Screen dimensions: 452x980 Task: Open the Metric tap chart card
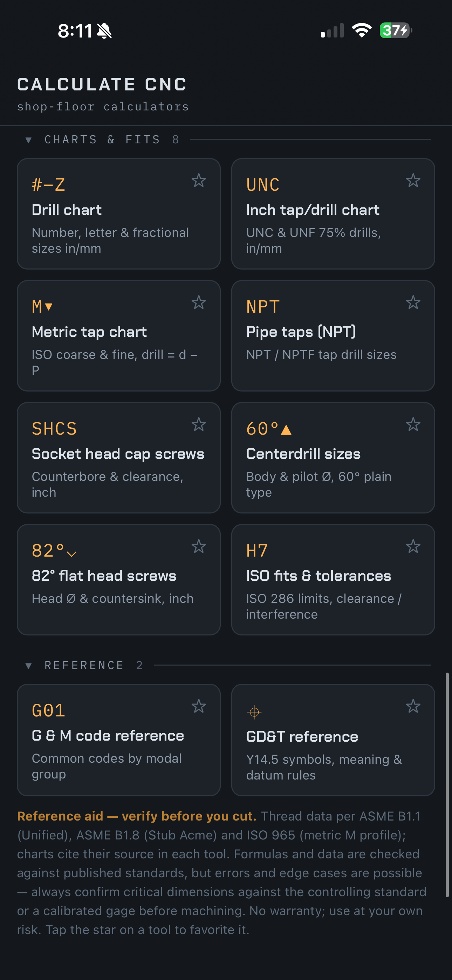pyautogui.click(x=119, y=335)
